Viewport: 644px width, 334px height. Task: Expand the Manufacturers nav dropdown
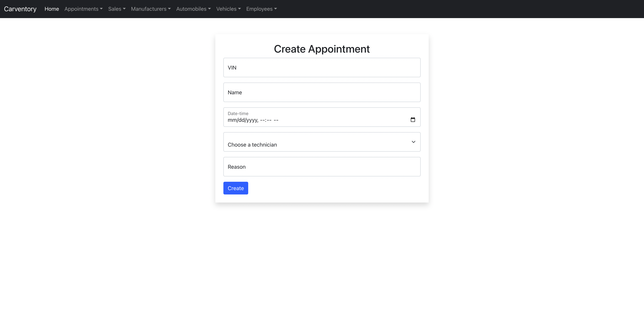click(151, 9)
